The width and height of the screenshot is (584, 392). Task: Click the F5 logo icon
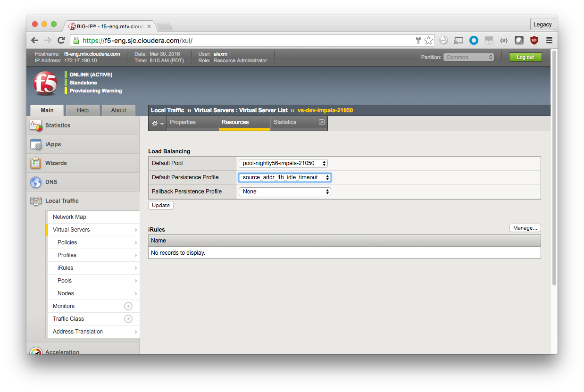pyautogui.click(x=45, y=83)
